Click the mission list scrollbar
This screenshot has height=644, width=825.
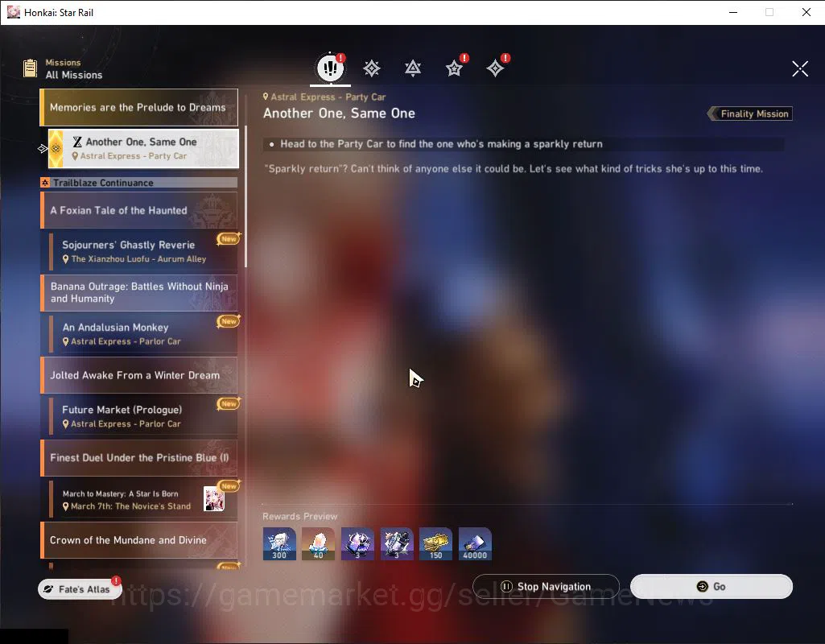(x=245, y=196)
